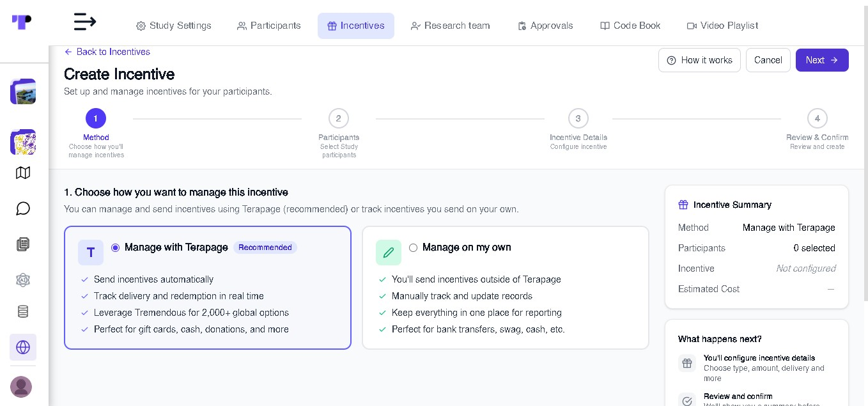
Task: Open the user avatar profile
Action: [21, 387]
